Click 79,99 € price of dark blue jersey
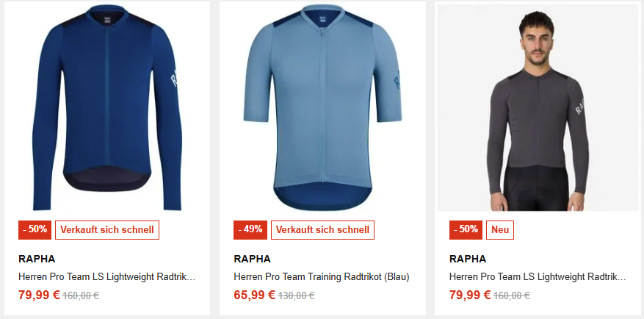This screenshot has height=319, width=644. coord(39,295)
